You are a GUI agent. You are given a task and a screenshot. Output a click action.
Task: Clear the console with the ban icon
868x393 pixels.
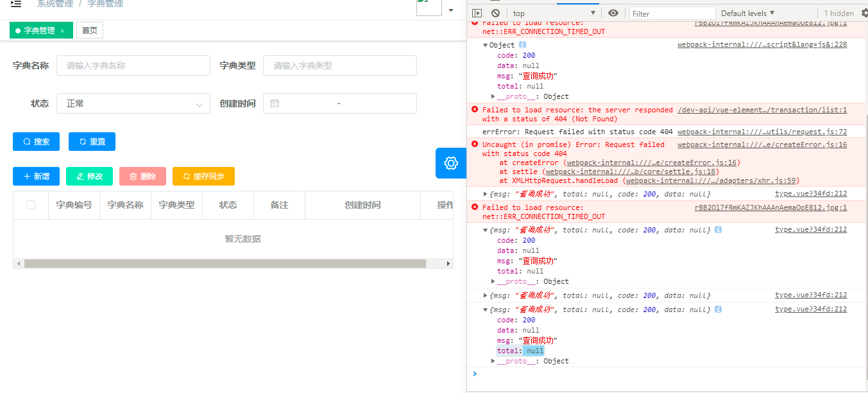pyautogui.click(x=495, y=13)
